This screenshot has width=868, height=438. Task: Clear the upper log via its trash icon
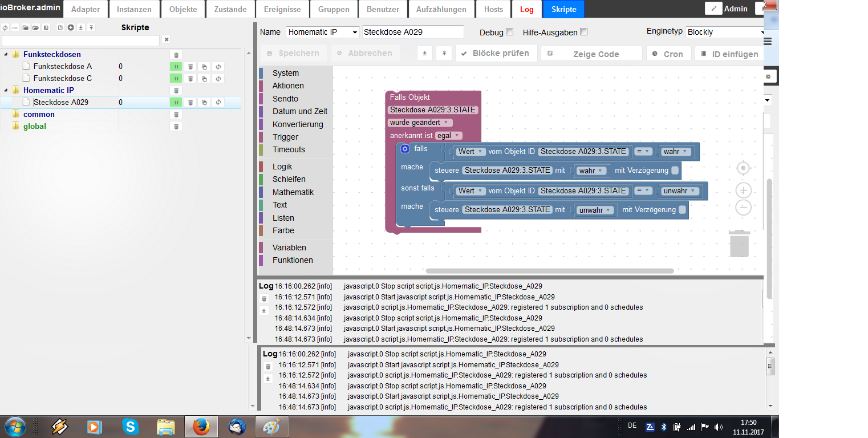(264, 299)
